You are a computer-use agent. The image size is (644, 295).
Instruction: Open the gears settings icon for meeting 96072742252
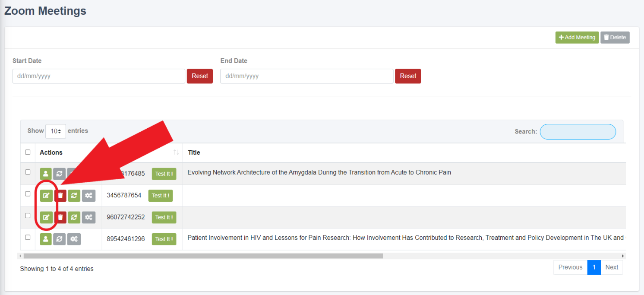click(x=88, y=217)
